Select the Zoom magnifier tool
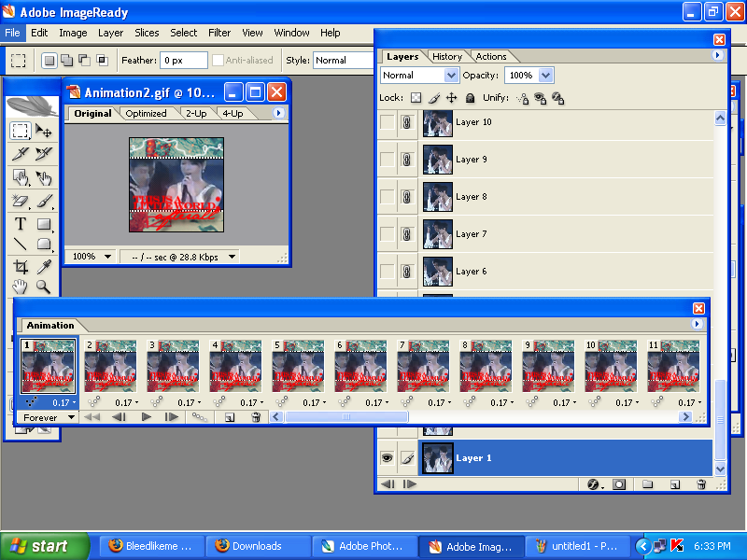The width and height of the screenshot is (747, 560). (x=44, y=287)
